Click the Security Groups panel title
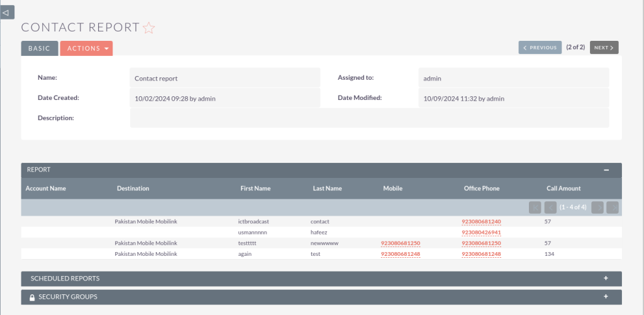The height and width of the screenshot is (315, 644). pyautogui.click(x=68, y=297)
